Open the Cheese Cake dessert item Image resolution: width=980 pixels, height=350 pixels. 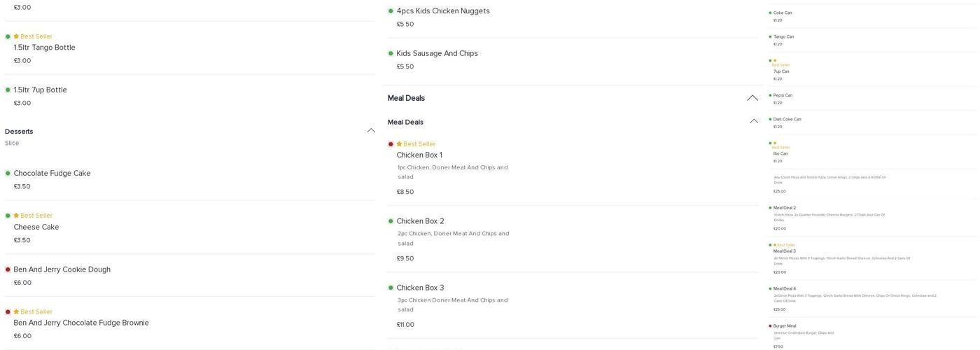point(36,227)
